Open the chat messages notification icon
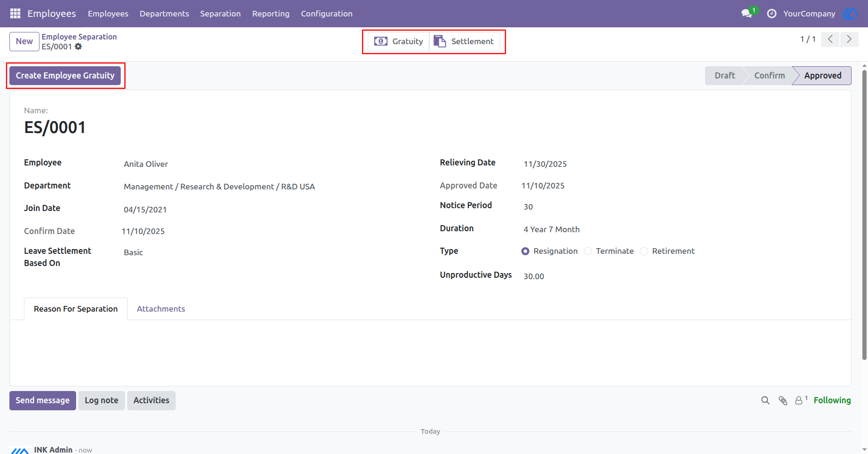 tap(747, 14)
